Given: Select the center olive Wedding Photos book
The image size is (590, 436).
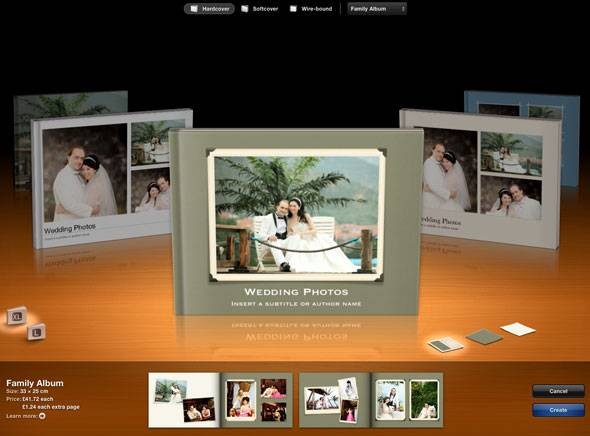Looking at the screenshot, I should pyautogui.click(x=296, y=222).
